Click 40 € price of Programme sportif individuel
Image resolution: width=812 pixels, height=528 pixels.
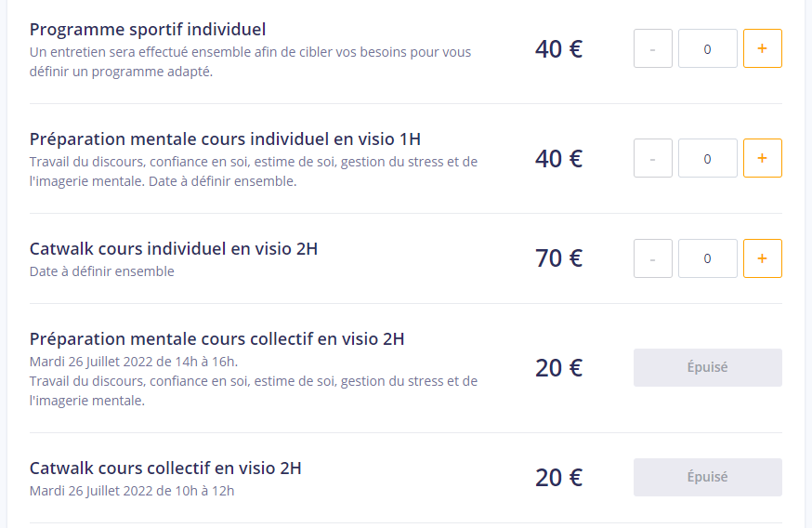click(x=558, y=48)
